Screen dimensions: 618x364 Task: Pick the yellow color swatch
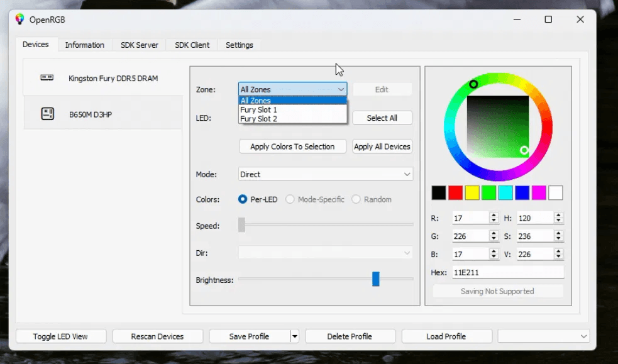point(472,192)
